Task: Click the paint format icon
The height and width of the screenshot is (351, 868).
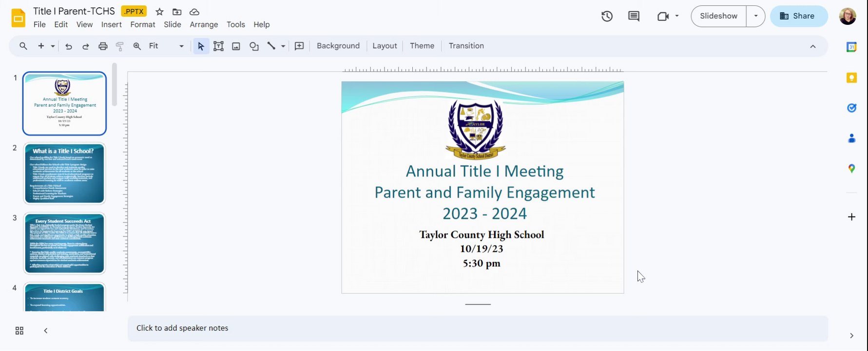Action: pos(120,46)
